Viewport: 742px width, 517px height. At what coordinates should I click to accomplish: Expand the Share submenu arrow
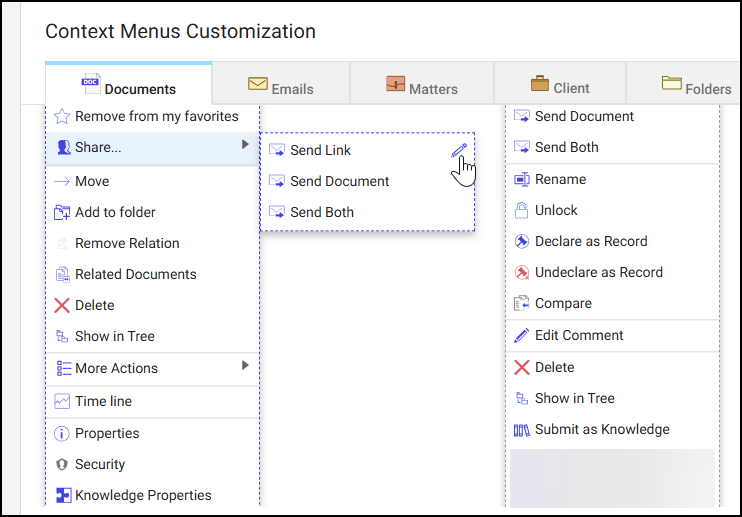pos(245,144)
